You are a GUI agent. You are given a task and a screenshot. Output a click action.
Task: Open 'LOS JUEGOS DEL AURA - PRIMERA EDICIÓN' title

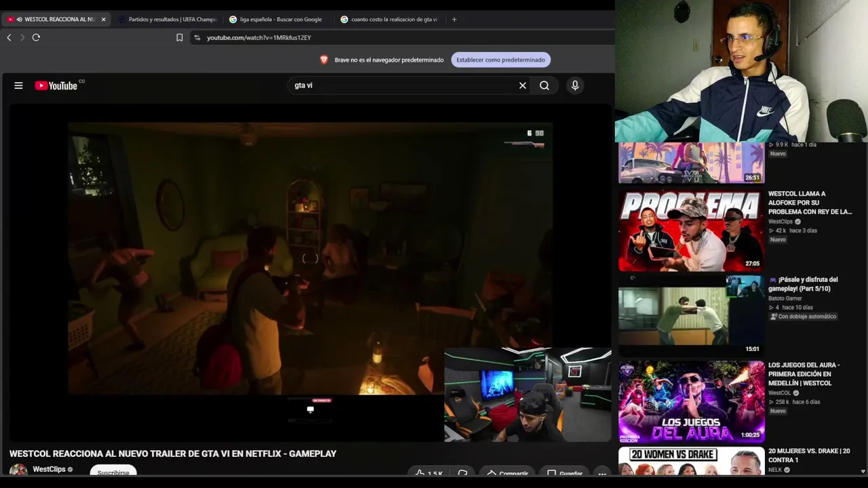(804, 374)
